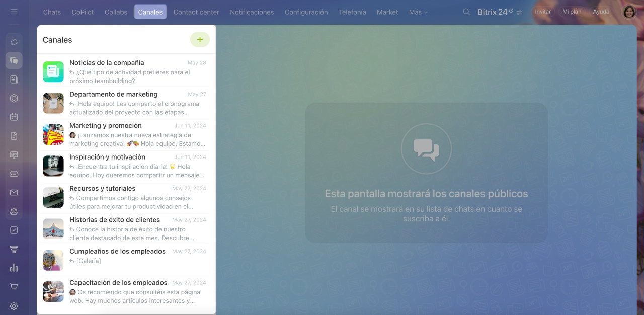Image resolution: width=644 pixels, height=315 pixels.
Task: Open the Webmail envelope icon in sidebar
Action: pos(14,192)
